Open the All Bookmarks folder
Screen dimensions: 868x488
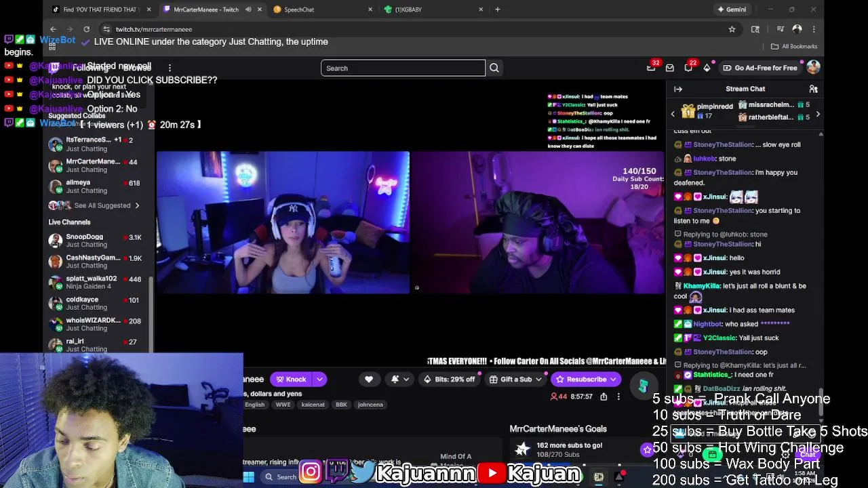pos(794,46)
